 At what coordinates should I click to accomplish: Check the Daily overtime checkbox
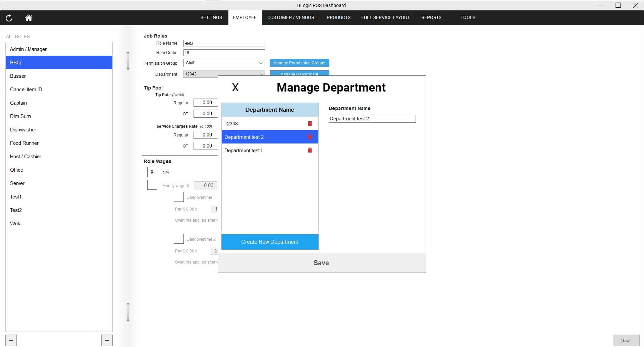click(x=178, y=197)
